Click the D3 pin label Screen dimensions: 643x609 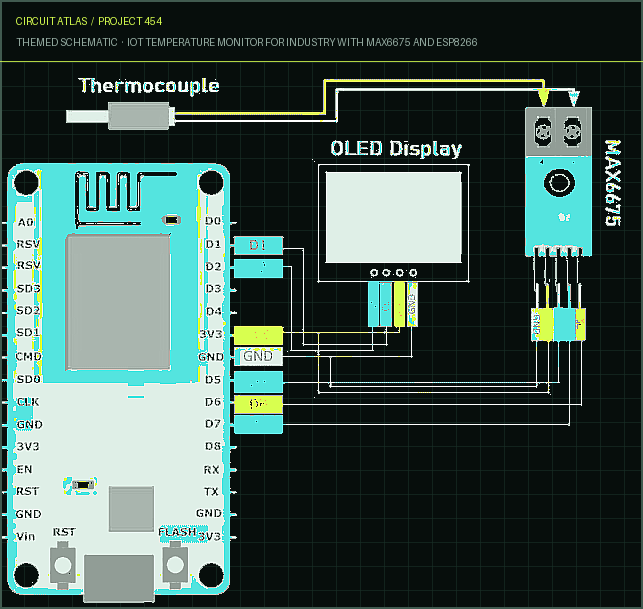click(213, 289)
